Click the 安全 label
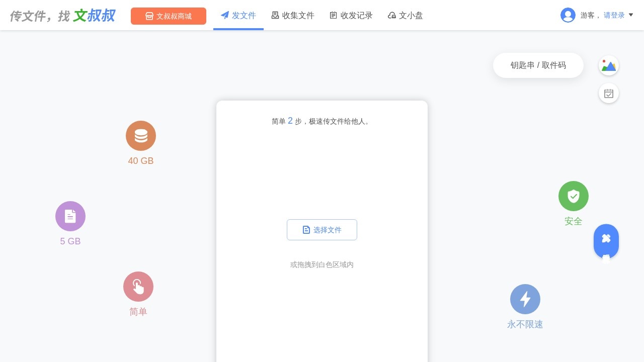This screenshot has width=644, height=362. tap(574, 221)
